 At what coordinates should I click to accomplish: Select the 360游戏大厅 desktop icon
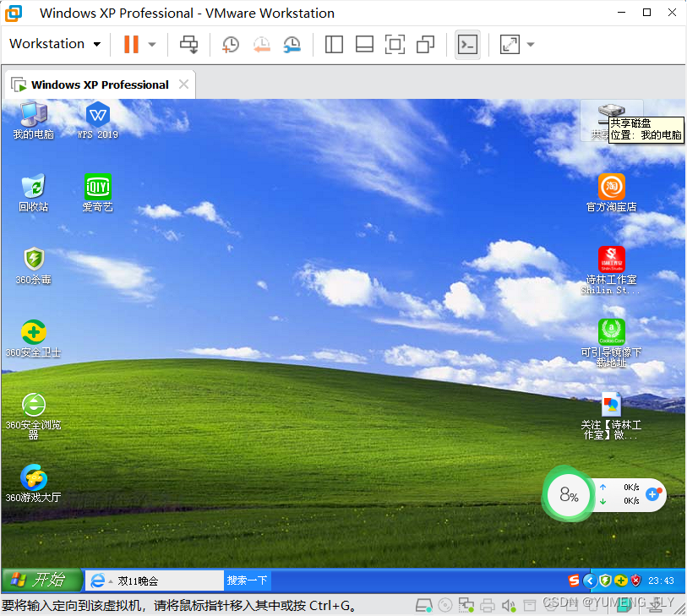pyautogui.click(x=33, y=483)
